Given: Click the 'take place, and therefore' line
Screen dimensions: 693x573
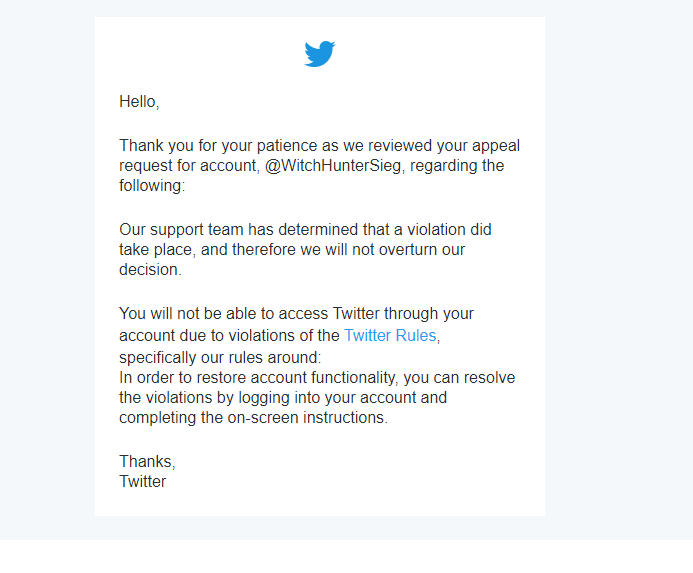Looking at the screenshot, I should click(x=292, y=250).
